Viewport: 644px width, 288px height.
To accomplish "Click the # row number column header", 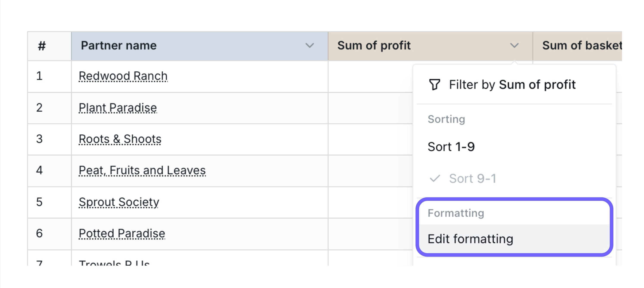I will click(x=42, y=46).
